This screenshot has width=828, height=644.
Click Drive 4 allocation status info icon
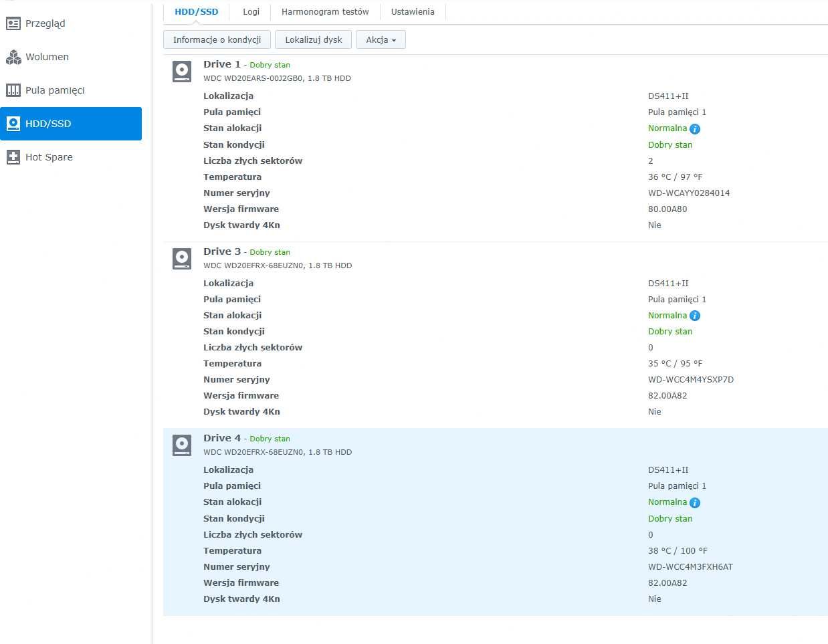(695, 503)
